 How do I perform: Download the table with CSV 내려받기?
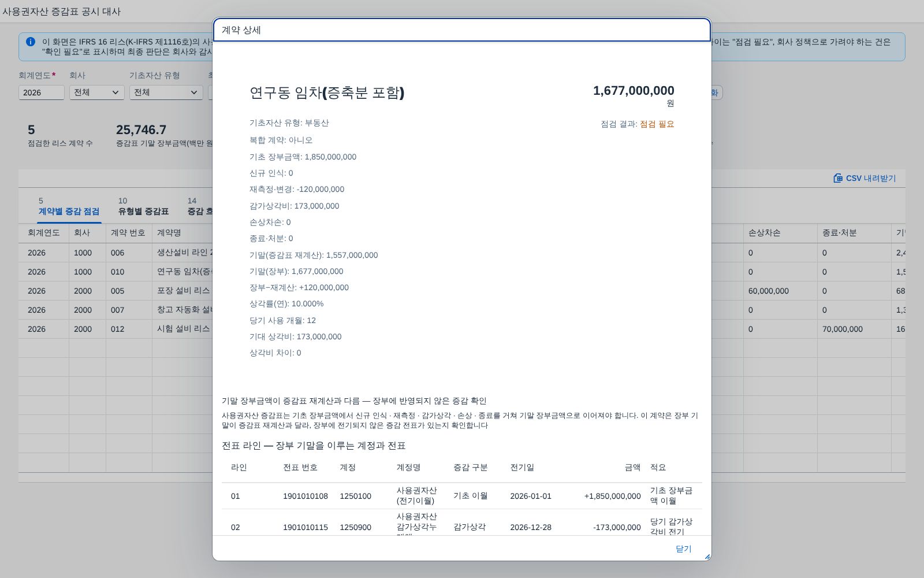coord(865,178)
